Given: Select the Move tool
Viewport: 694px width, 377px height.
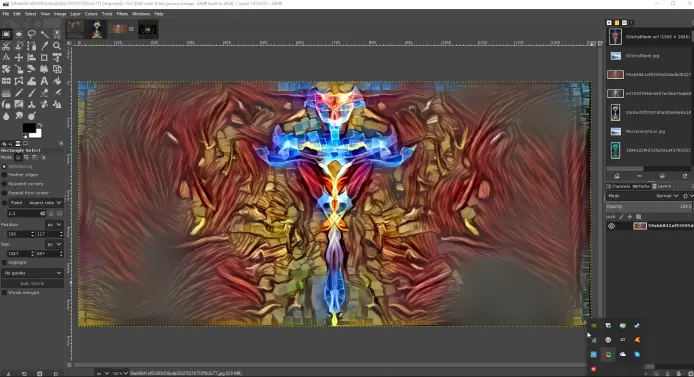Looking at the screenshot, I should click(x=19, y=58).
